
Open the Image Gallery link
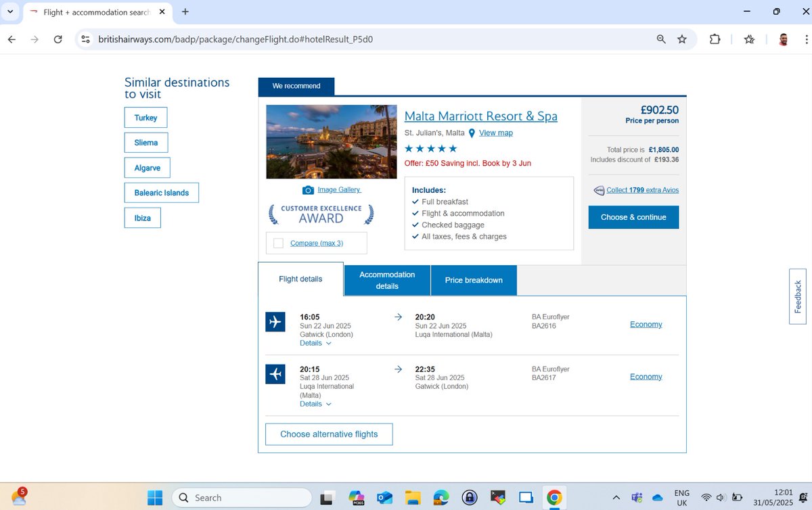(339, 190)
